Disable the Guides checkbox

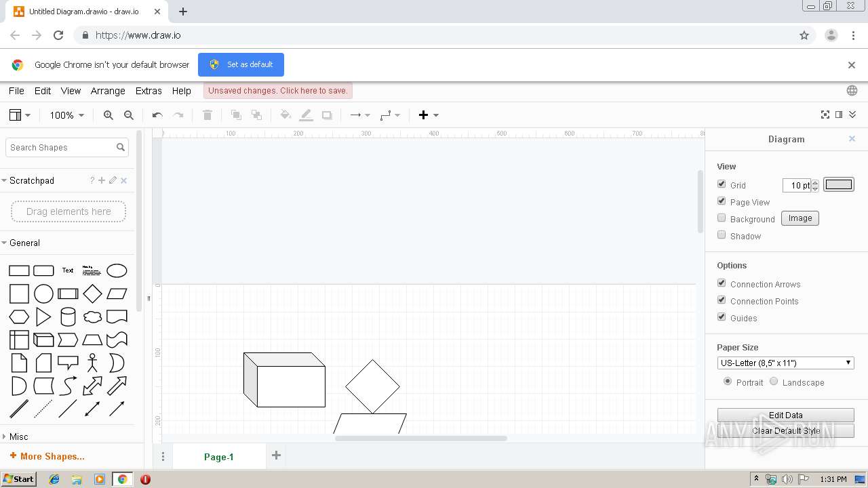(x=722, y=317)
